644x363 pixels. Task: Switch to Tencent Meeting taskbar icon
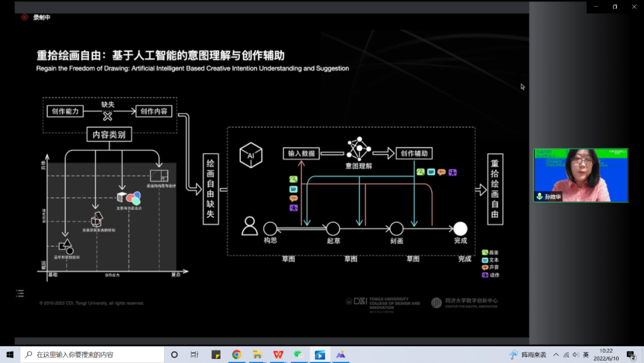tap(320, 355)
